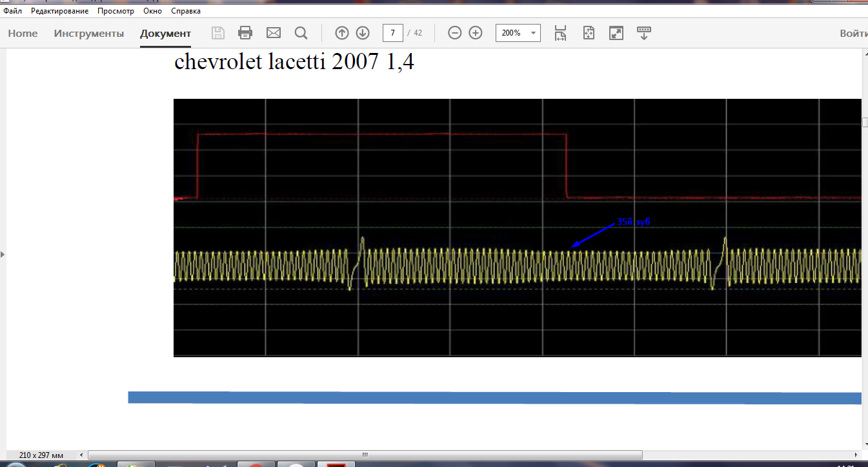Screen dimensions: 868x467
Task: Select the fit one full page icon
Action: pos(589,33)
